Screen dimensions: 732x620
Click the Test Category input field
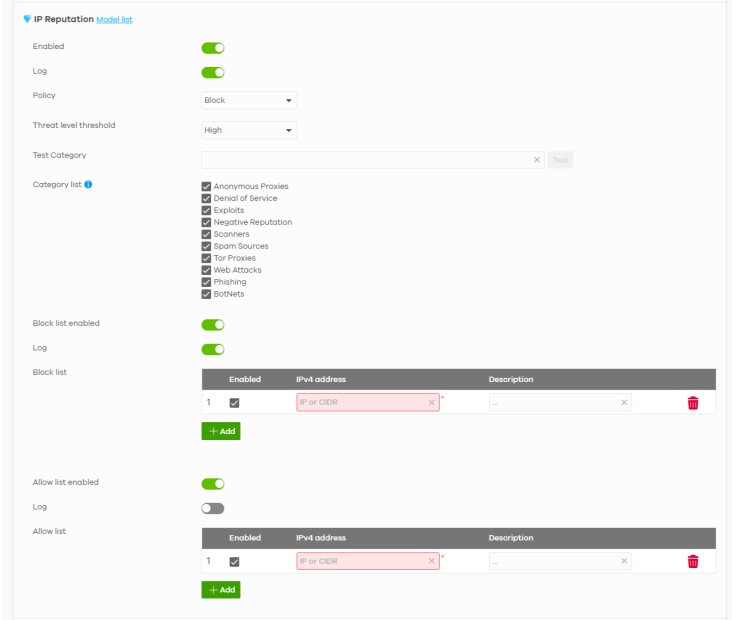[365, 160]
